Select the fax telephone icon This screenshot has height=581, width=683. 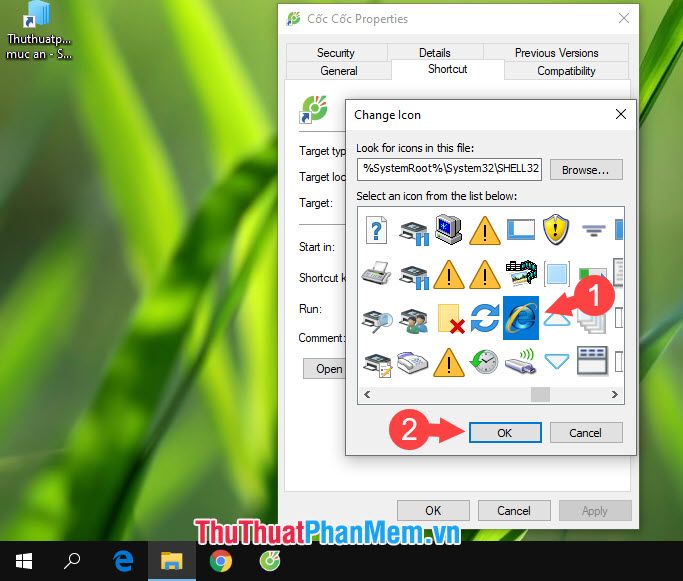413,362
